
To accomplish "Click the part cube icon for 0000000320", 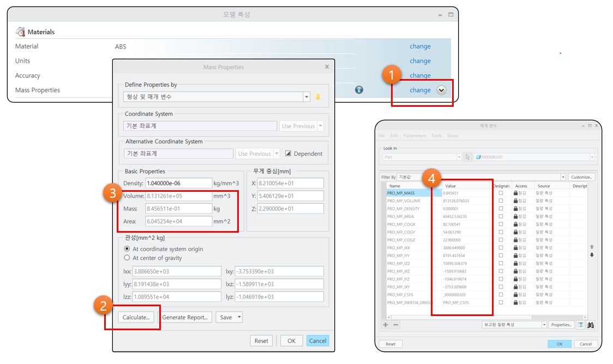I will pyautogui.click(x=478, y=157).
